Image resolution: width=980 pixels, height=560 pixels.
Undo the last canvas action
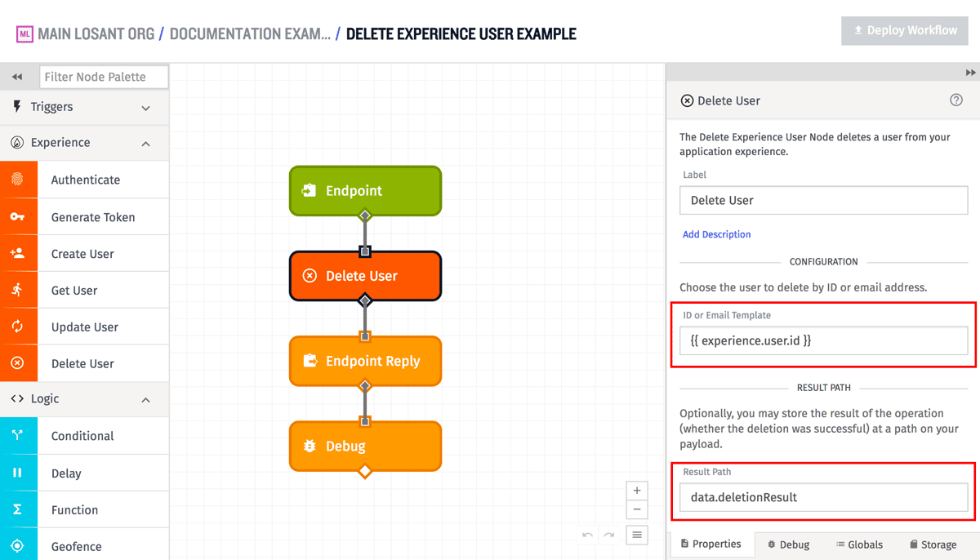click(588, 536)
